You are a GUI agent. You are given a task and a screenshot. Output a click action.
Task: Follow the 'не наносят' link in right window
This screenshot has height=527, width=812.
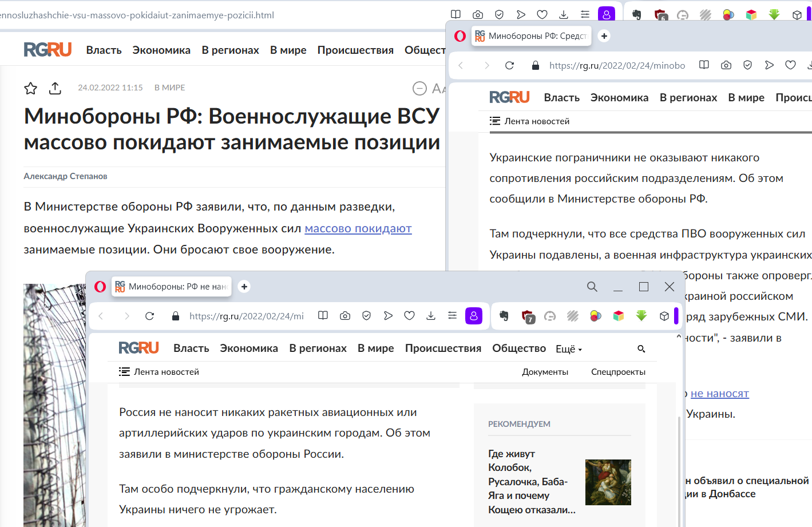pos(719,393)
